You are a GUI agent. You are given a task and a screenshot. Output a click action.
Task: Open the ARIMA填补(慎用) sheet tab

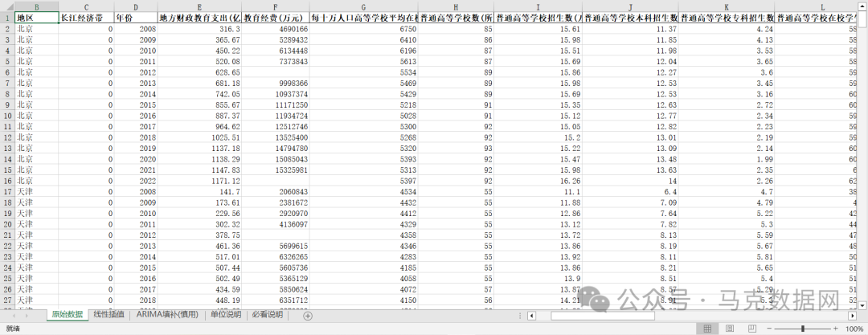167,314
